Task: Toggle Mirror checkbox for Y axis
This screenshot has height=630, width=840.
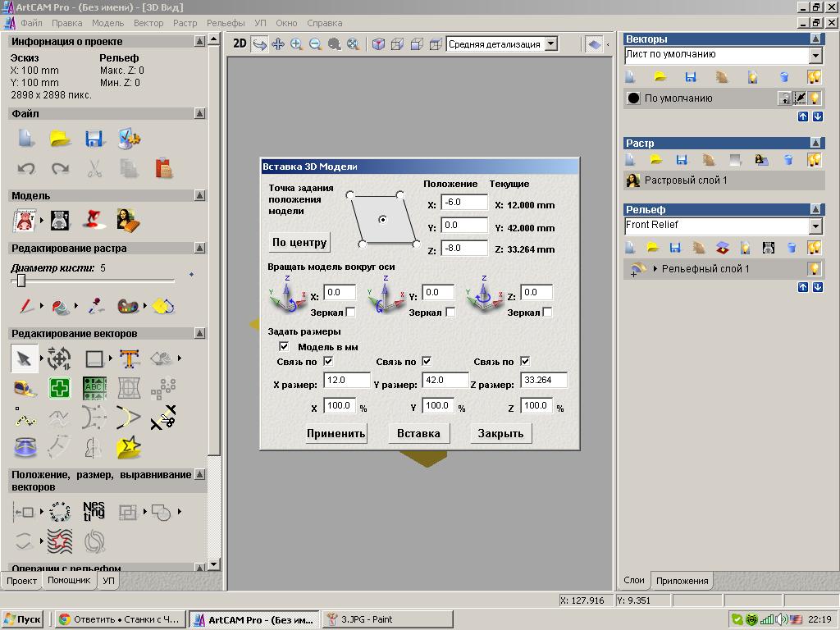Action: pos(450,312)
